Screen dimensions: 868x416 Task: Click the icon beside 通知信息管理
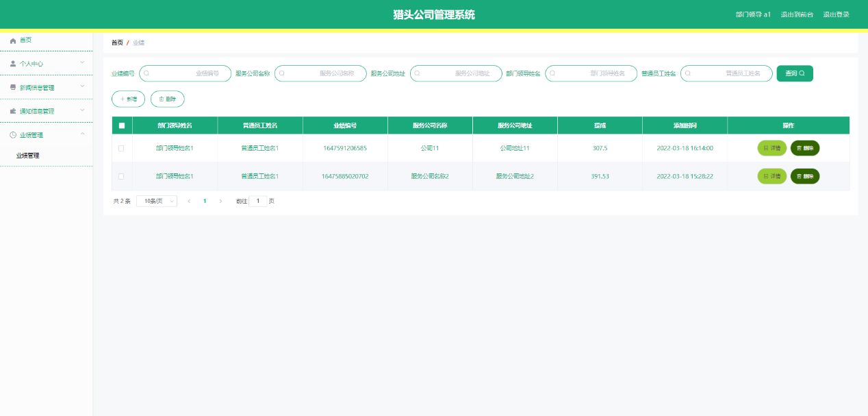click(13, 111)
